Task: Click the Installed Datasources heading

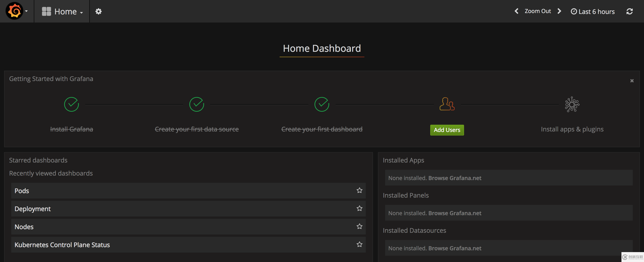Action: pos(414,230)
